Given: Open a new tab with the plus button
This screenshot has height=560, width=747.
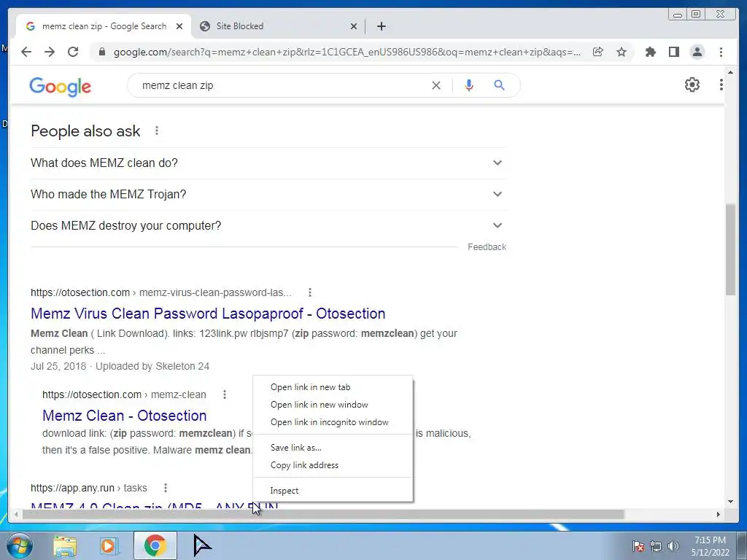Looking at the screenshot, I should click(381, 26).
